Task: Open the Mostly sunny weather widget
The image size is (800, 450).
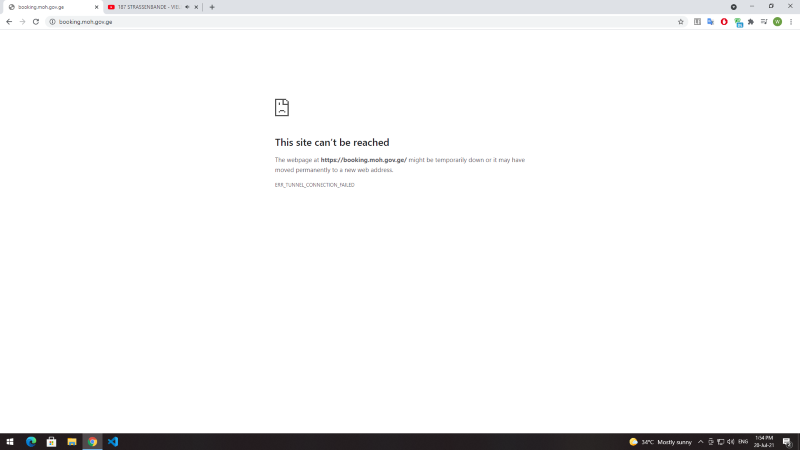Action: pyautogui.click(x=660, y=442)
